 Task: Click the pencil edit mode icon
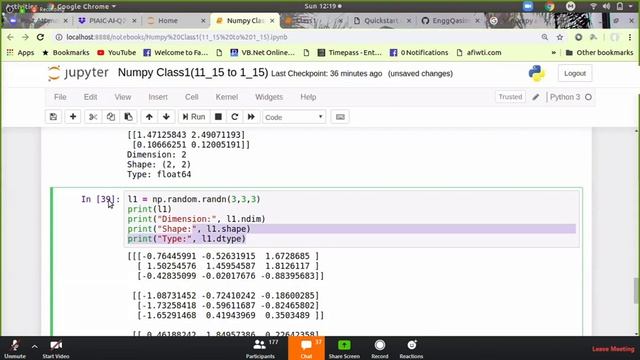coord(536,97)
